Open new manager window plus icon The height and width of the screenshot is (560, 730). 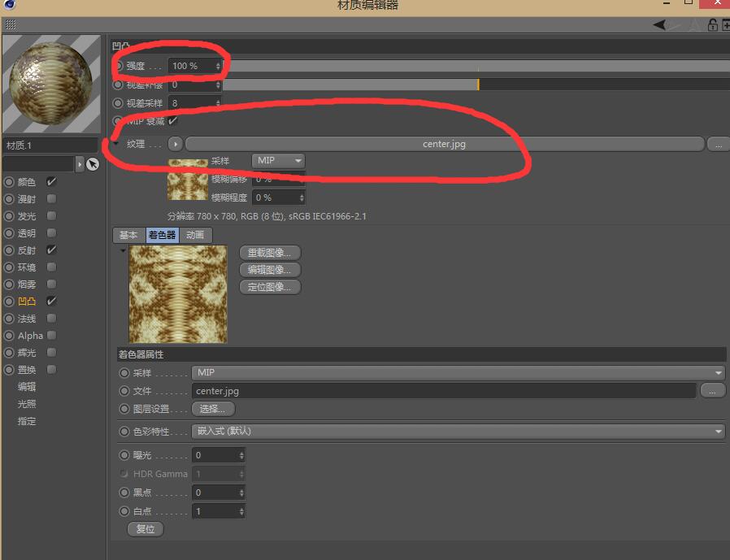coord(726,25)
